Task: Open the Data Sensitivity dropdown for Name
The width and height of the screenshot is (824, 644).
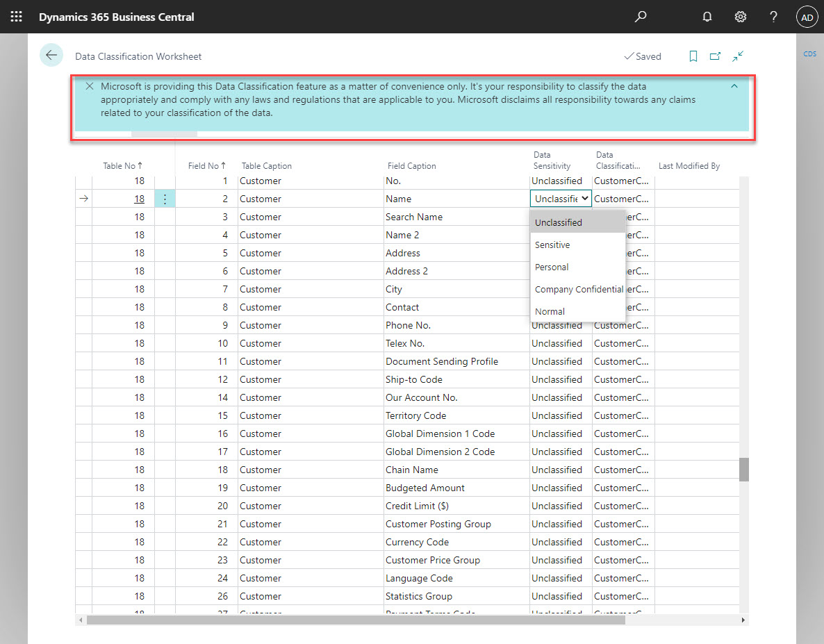Action: [x=561, y=199]
